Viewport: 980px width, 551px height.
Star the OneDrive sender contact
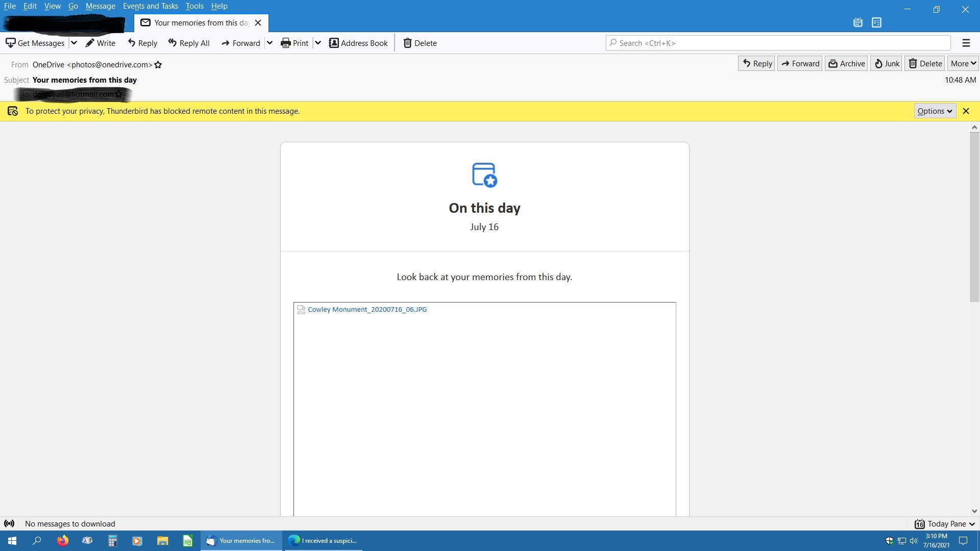click(158, 65)
